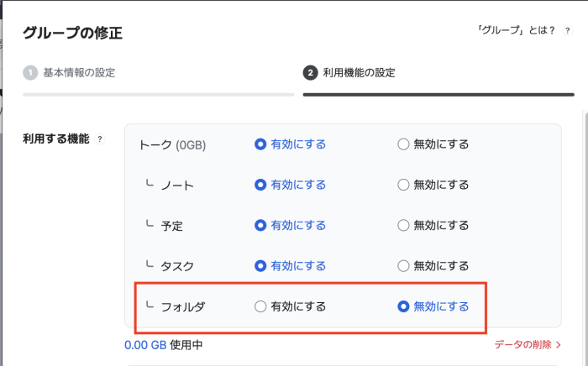588x366 pixels.
Task: Enable 予定 feature radio button
Action: [x=260, y=225]
